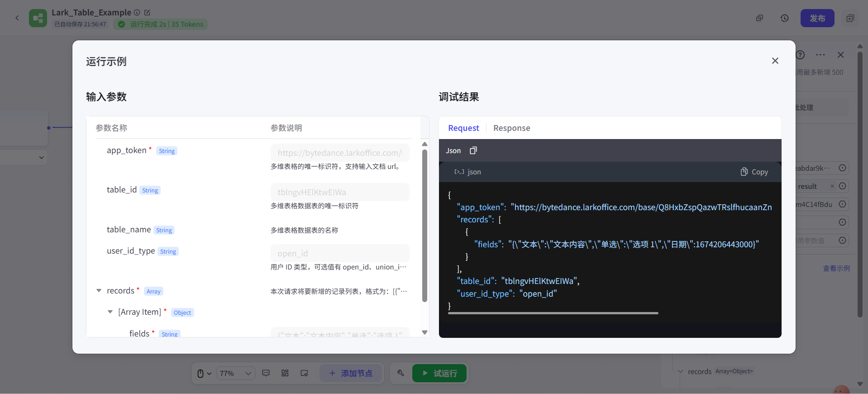
Task: Click the panel icon right of 发布
Action: [850, 18]
